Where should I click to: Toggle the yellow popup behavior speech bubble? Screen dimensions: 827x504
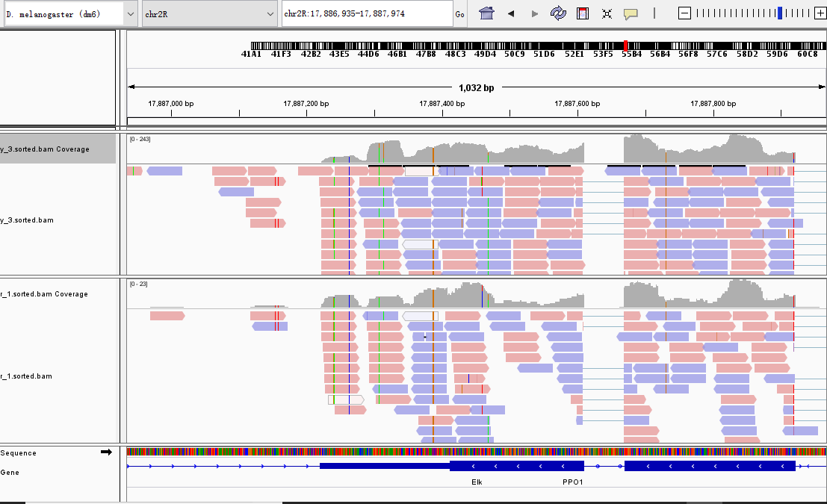point(631,13)
